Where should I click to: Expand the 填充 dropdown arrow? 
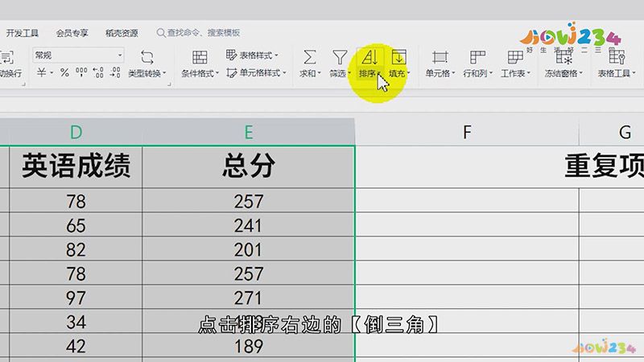point(408,73)
